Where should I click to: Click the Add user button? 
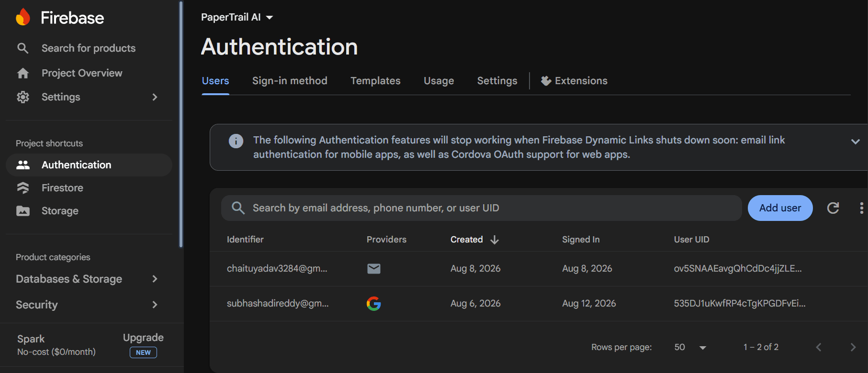[780, 208]
